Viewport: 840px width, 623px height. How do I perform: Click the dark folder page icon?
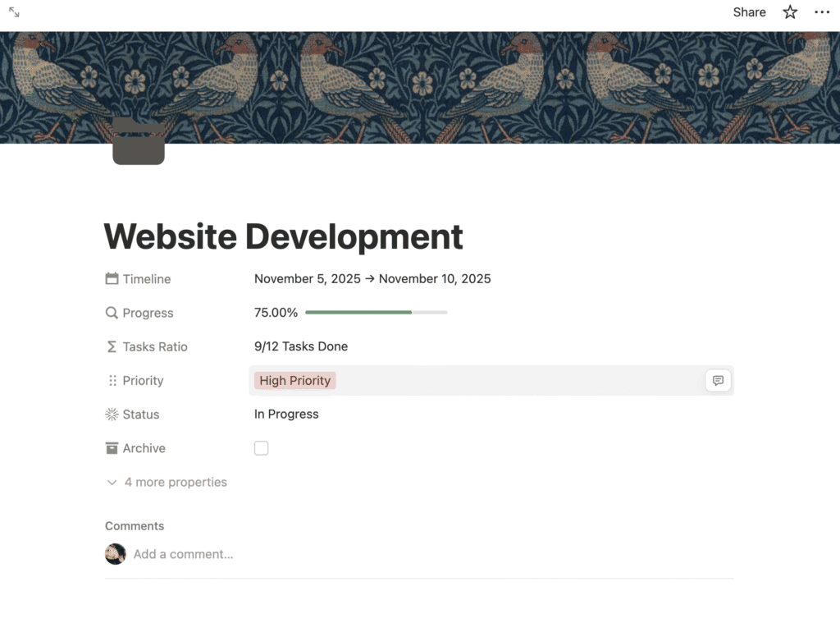[139, 141]
